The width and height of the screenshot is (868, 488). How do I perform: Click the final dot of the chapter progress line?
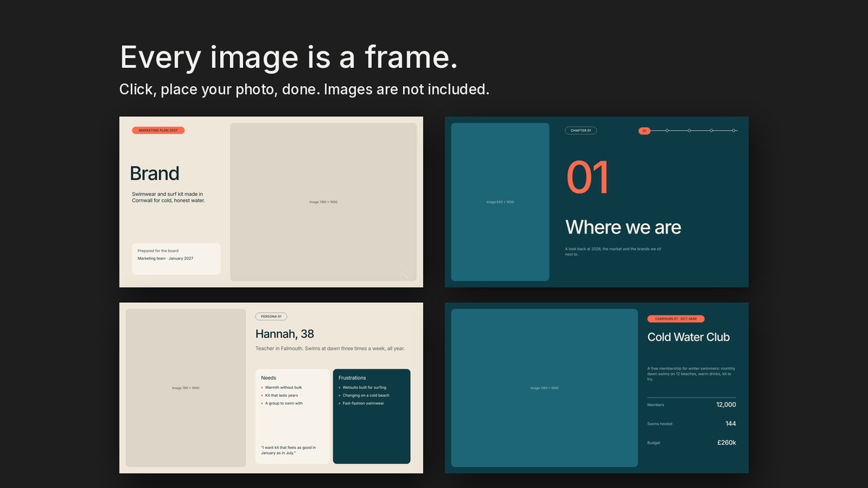click(734, 131)
